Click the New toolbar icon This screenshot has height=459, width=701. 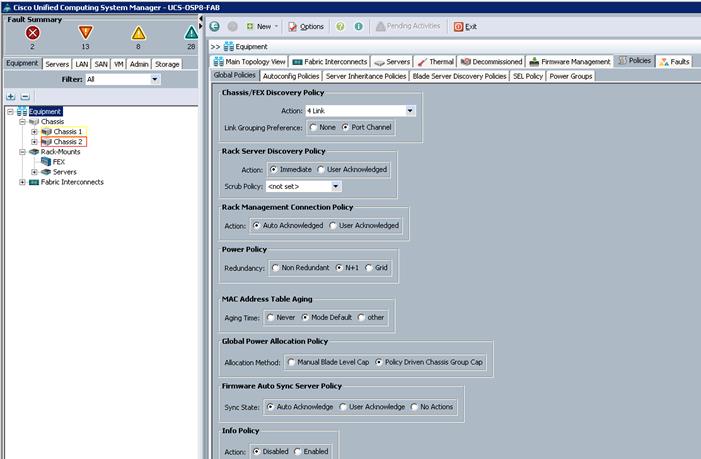pos(250,26)
